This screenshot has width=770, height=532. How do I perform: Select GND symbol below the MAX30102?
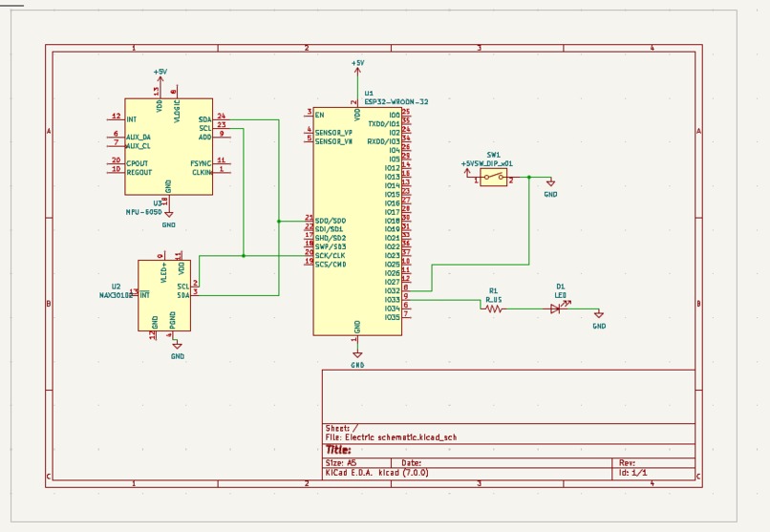coord(178,351)
